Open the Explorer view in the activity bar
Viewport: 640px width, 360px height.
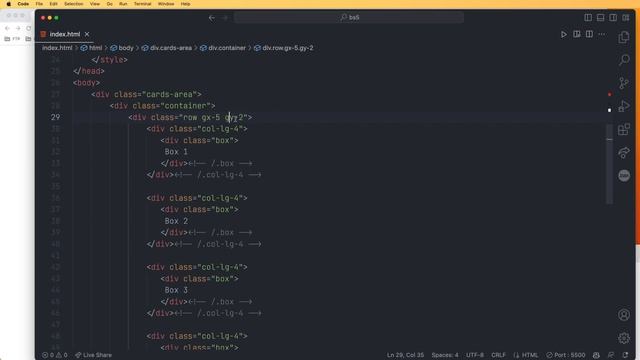(624, 37)
